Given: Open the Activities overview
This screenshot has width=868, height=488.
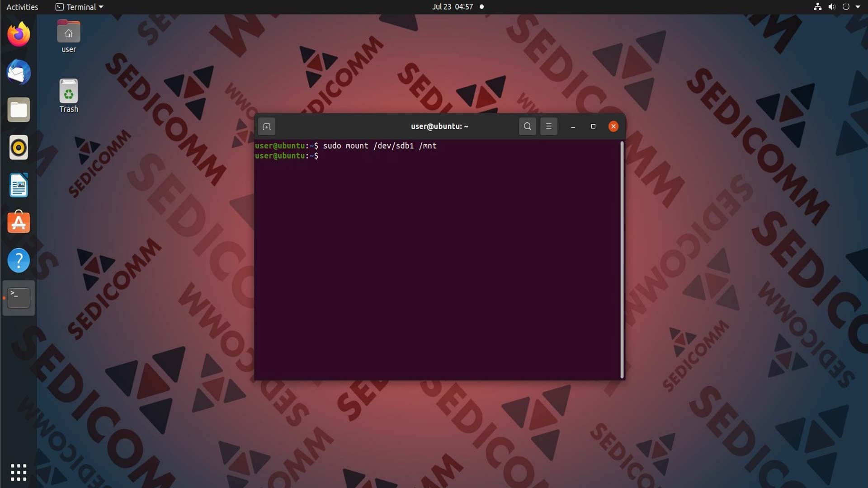Looking at the screenshot, I should coord(22,7).
